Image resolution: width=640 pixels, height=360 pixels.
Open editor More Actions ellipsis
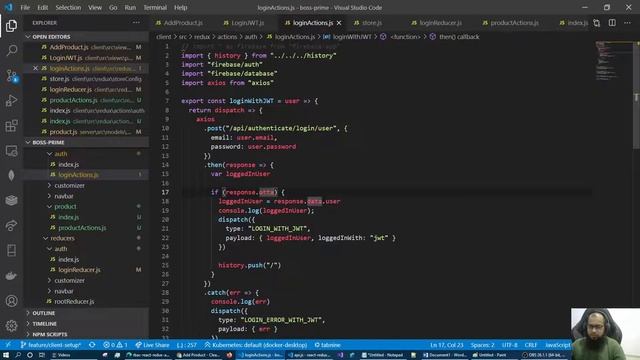pyautogui.click(x=627, y=23)
